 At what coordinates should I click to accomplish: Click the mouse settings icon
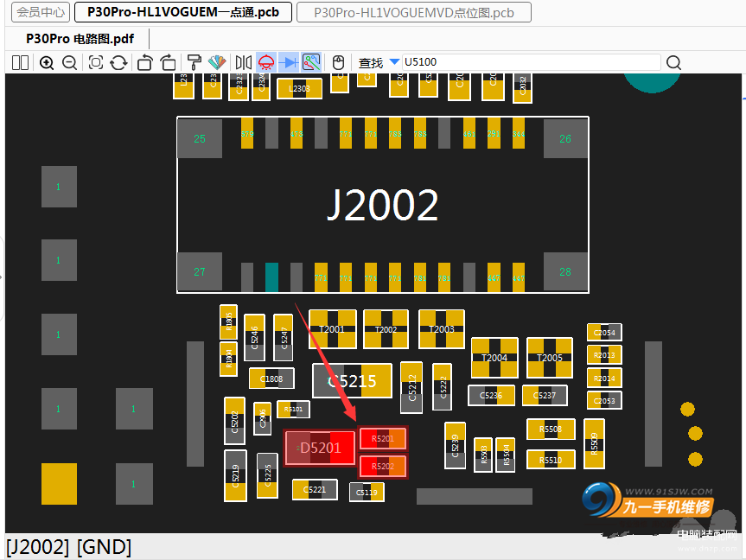click(x=338, y=62)
